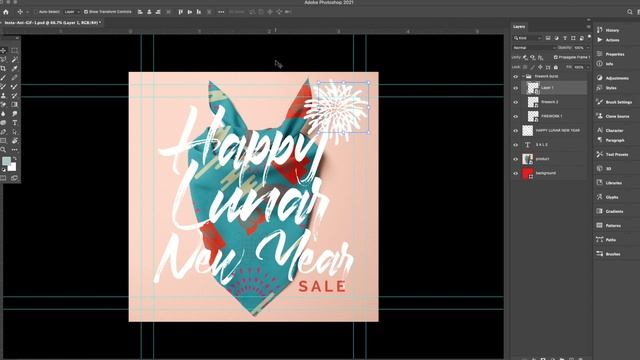
Task: Filter layers by type layers
Action: coord(565,38)
